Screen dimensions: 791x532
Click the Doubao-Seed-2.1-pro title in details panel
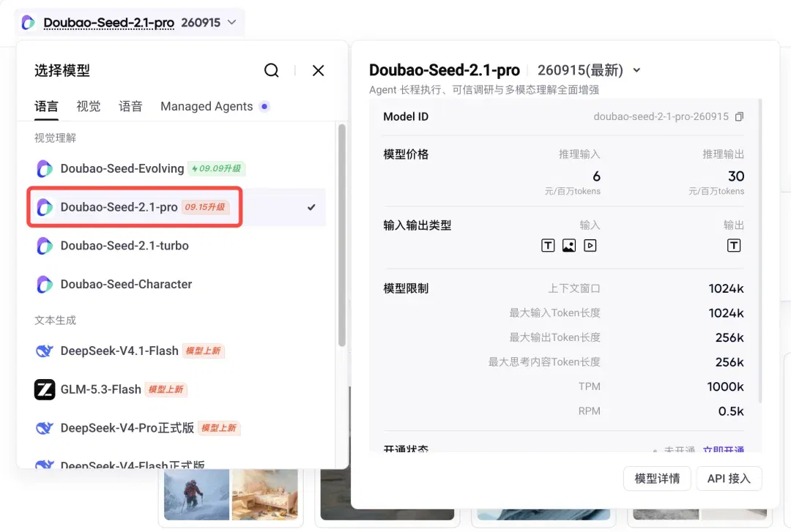pos(445,70)
